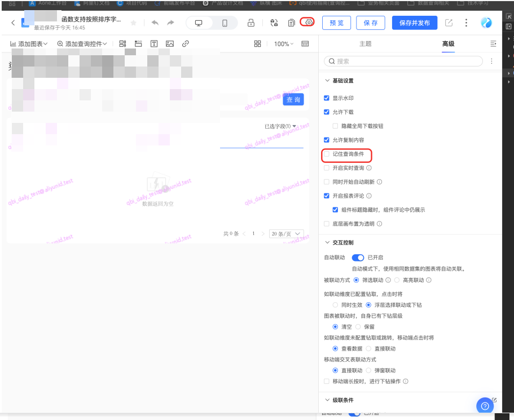Viewport: 514px width, 420px height.
Task: Collapse the 基础设置 section
Action: tap(327, 81)
